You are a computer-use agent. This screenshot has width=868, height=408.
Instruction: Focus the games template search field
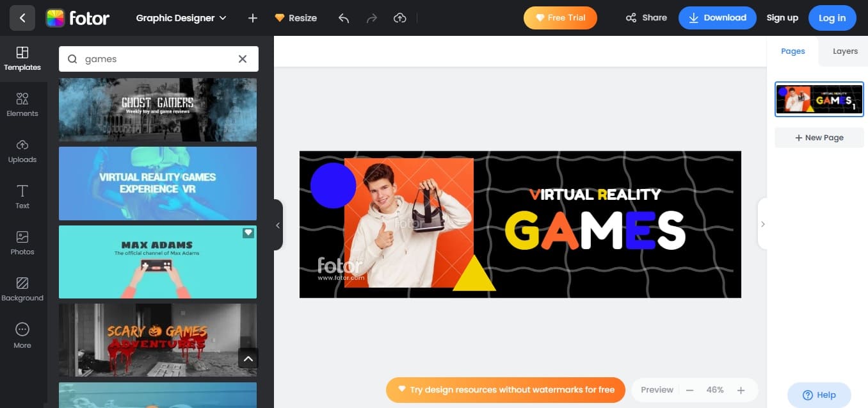(x=159, y=59)
